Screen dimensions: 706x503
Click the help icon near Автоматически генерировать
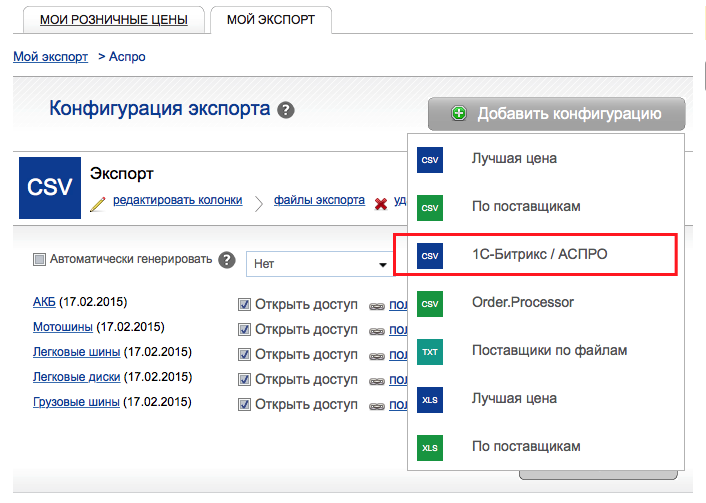point(226,260)
